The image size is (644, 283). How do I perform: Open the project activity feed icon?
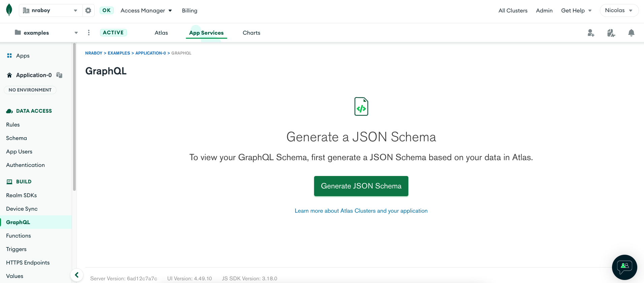click(611, 33)
